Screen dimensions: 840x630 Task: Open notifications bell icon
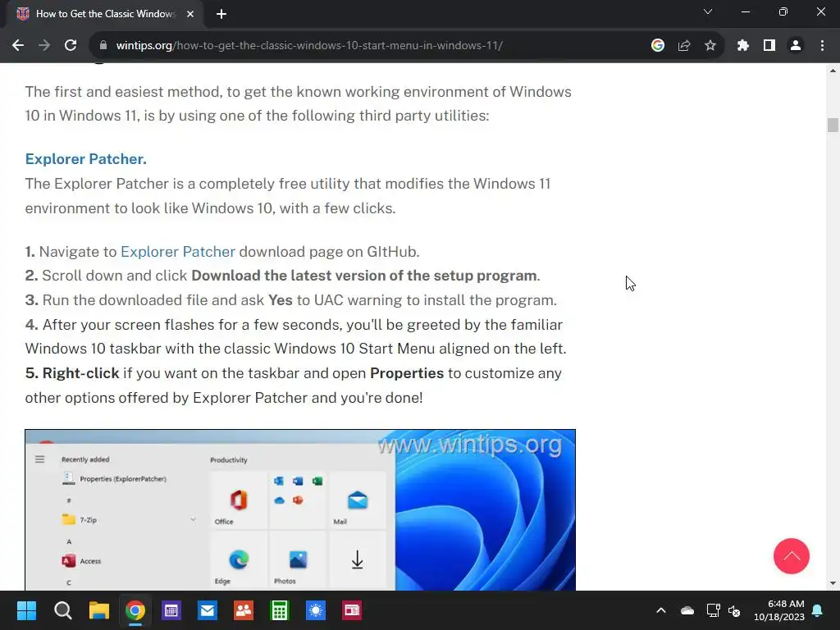(x=818, y=610)
